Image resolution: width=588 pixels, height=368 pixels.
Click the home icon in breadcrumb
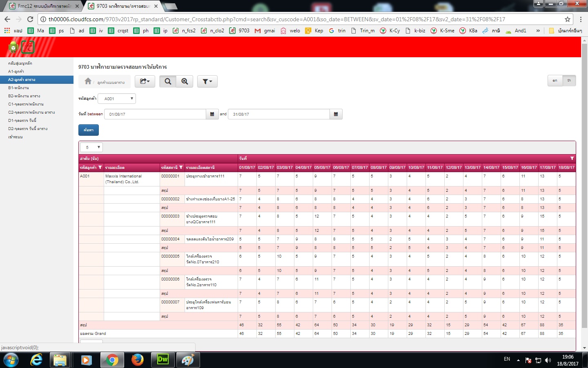point(88,81)
